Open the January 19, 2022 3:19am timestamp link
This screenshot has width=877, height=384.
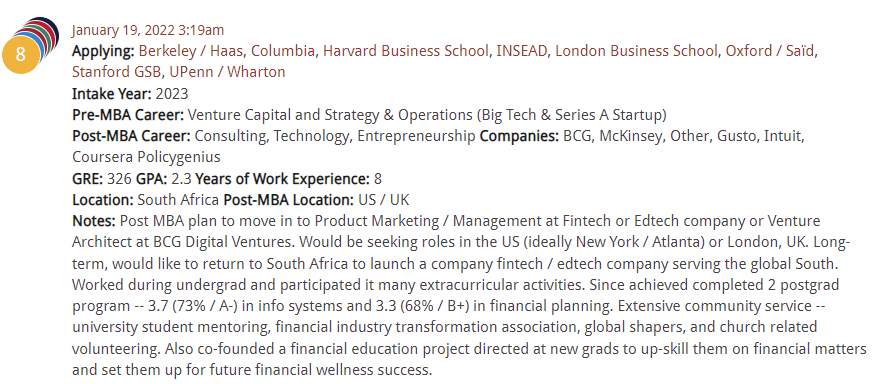[x=148, y=30]
